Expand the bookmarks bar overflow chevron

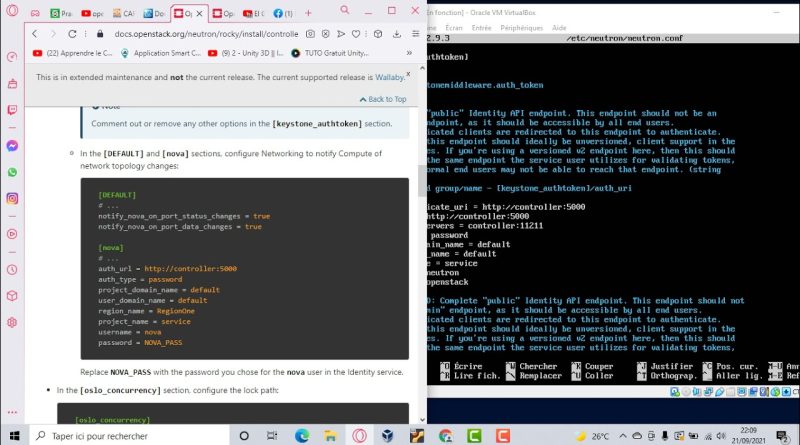coord(409,53)
